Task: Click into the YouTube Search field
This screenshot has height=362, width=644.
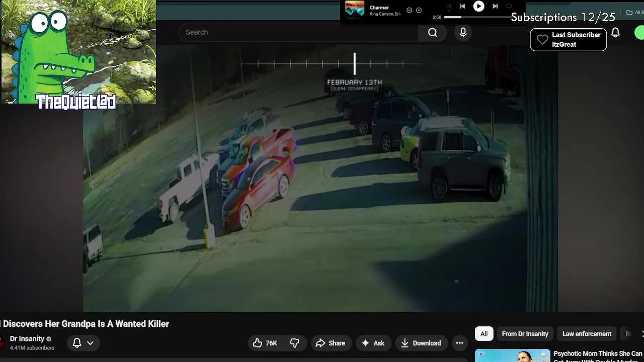Action: (x=298, y=32)
